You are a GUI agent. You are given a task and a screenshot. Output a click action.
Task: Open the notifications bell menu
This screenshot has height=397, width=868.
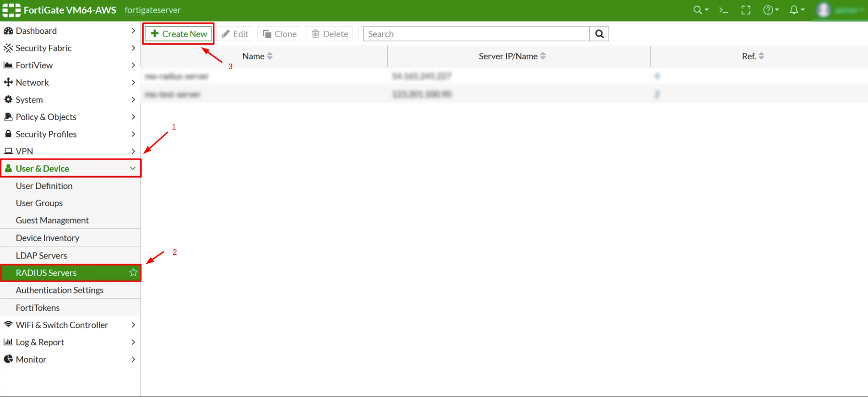(x=796, y=10)
